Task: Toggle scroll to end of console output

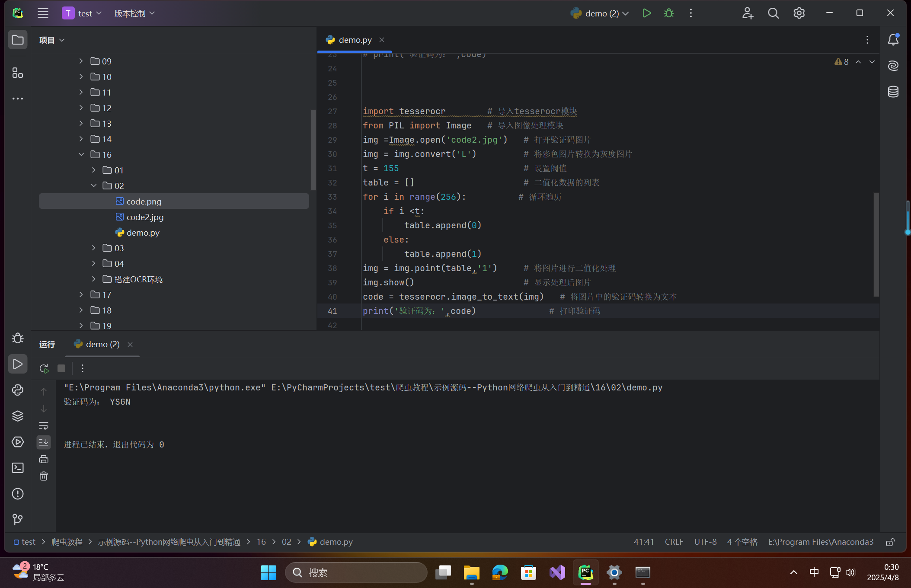Action: (x=44, y=442)
